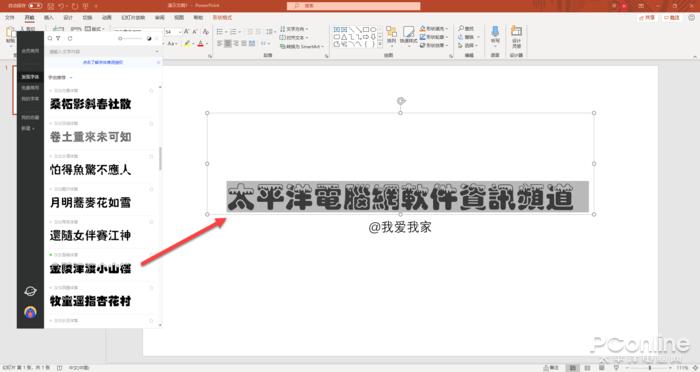Screen dimensions: 700x372
Task: Click the Bullets list icon
Action: (x=220, y=32)
